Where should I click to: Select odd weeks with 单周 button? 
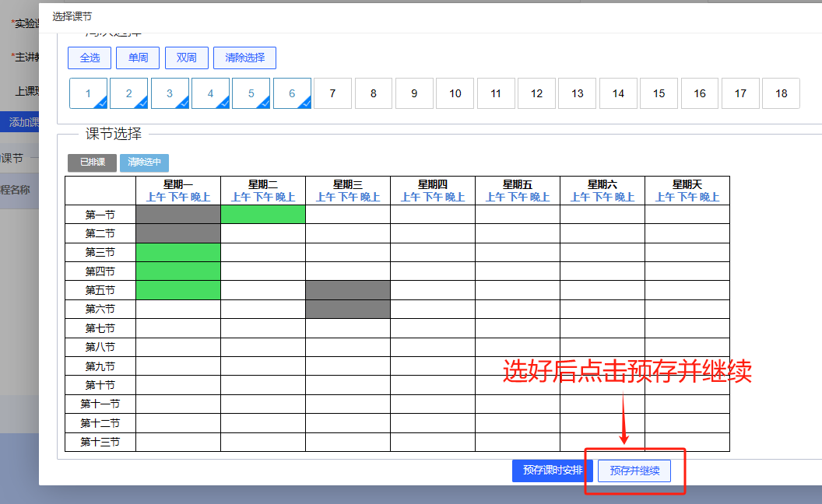[x=138, y=58]
